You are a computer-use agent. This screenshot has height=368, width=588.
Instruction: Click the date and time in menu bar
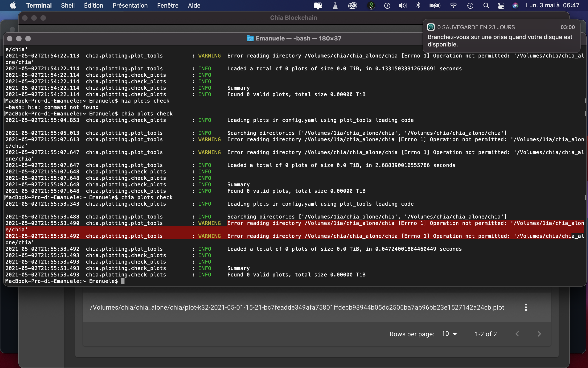(x=553, y=5)
